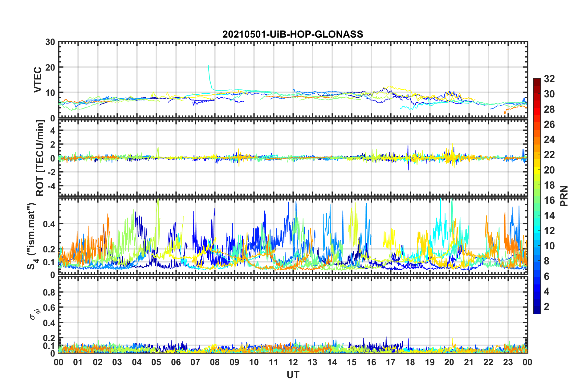Select the "09" tick on the UT axis
586x392 pixels.
tap(234, 362)
